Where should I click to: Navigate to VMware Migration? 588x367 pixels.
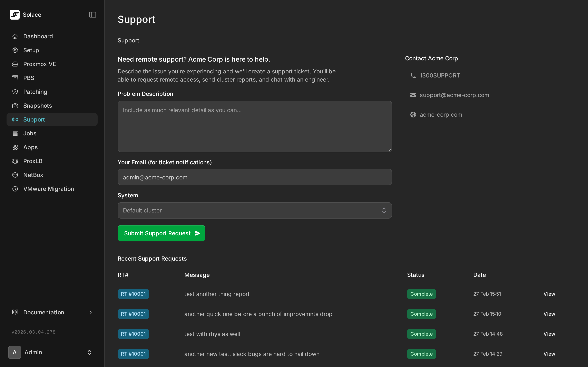coord(49,189)
